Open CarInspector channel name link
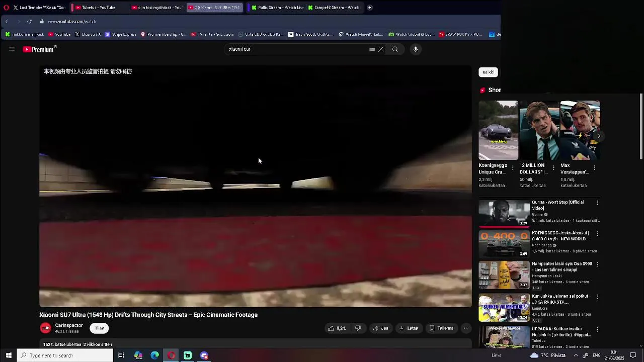The height and width of the screenshot is (362, 644). (x=69, y=325)
